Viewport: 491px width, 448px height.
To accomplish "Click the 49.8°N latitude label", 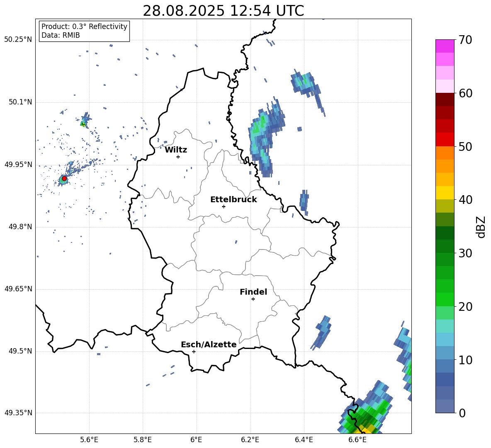I will (x=20, y=227).
